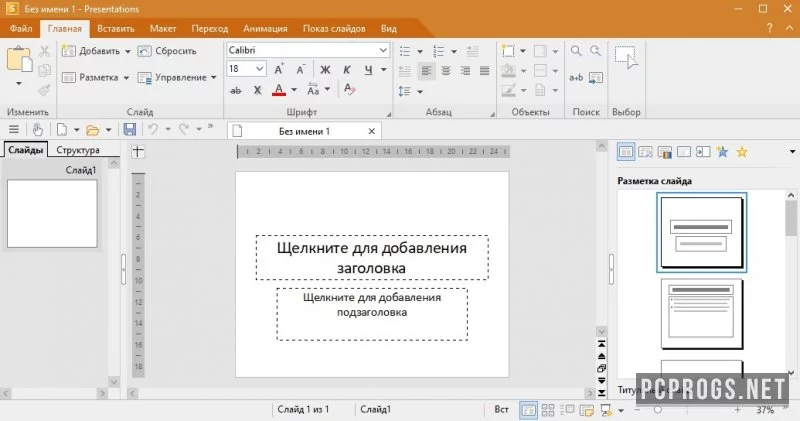Viewport: 800px width, 421px height.
Task: Click the subtitle placeholder for подзаголовка
Action: pyautogui.click(x=372, y=314)
